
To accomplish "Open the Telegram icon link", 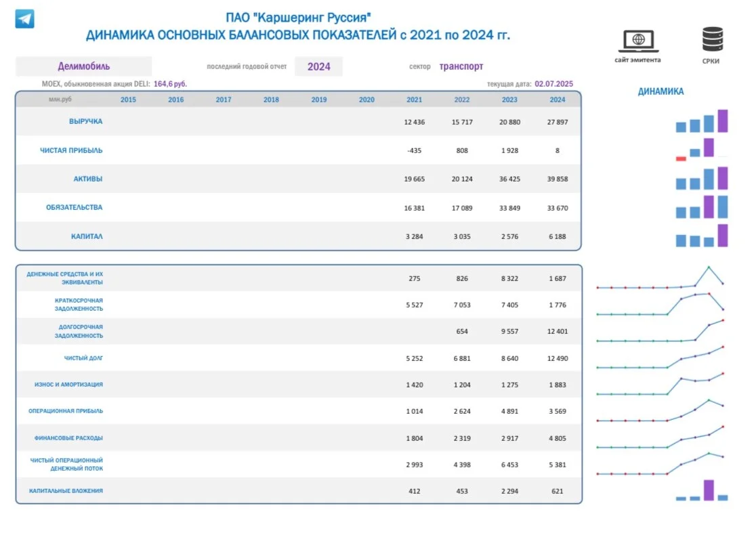I will click(x=24, y=19).
